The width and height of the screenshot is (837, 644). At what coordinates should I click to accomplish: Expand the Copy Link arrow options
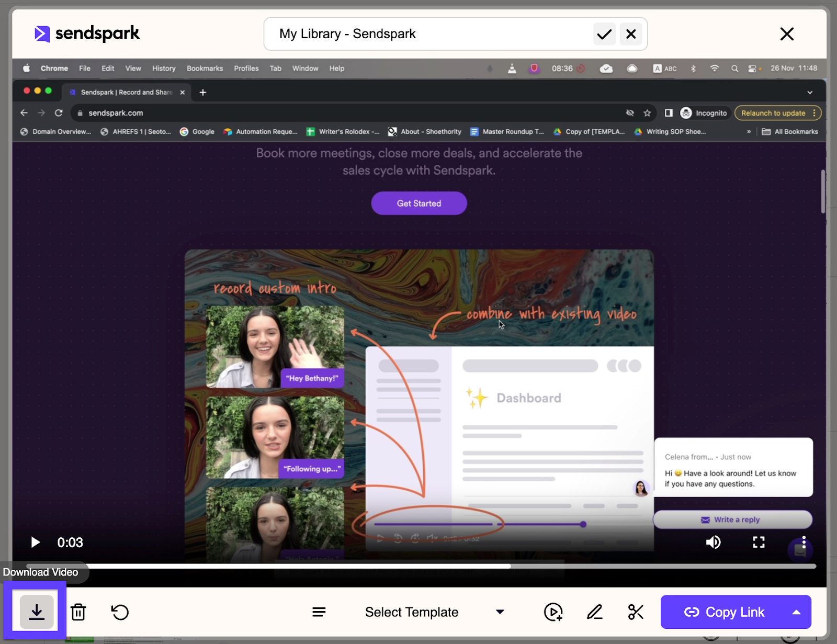tap(796, 612)
